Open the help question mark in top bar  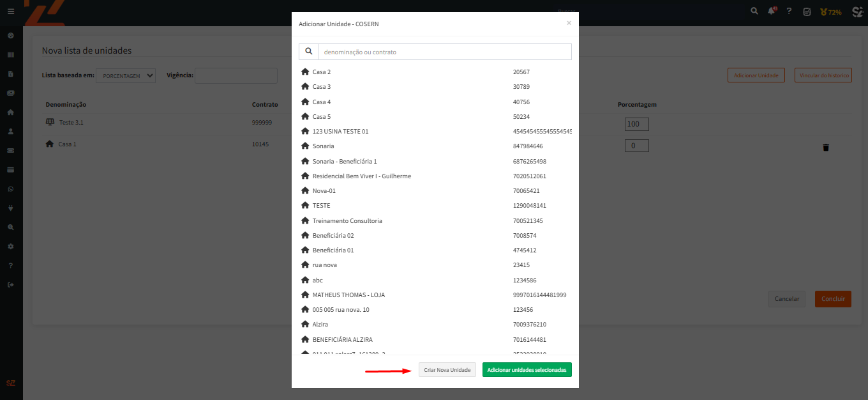[789, 12]
